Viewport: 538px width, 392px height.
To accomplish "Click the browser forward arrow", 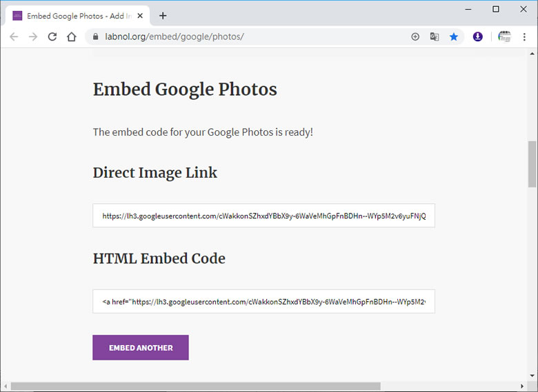I will 33,37.
